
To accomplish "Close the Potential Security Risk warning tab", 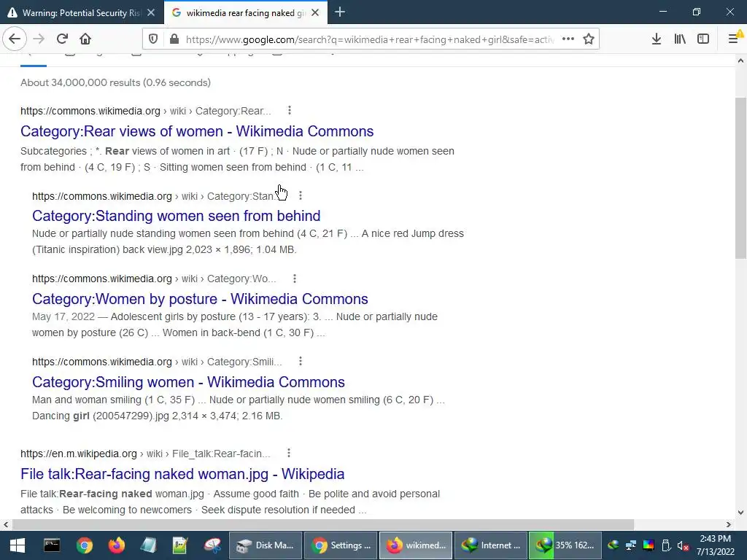I will pyautogui.click(x=151, y=13).
